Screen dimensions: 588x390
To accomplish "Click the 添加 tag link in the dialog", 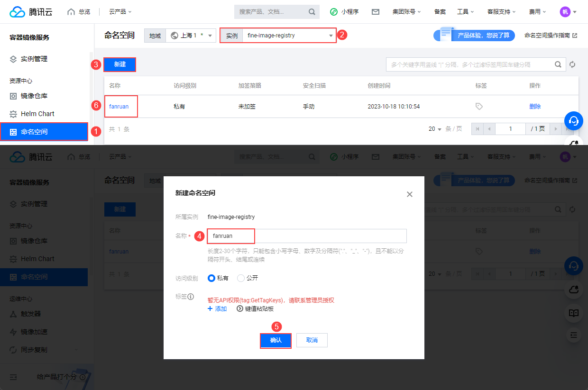I will pos(217,308).
